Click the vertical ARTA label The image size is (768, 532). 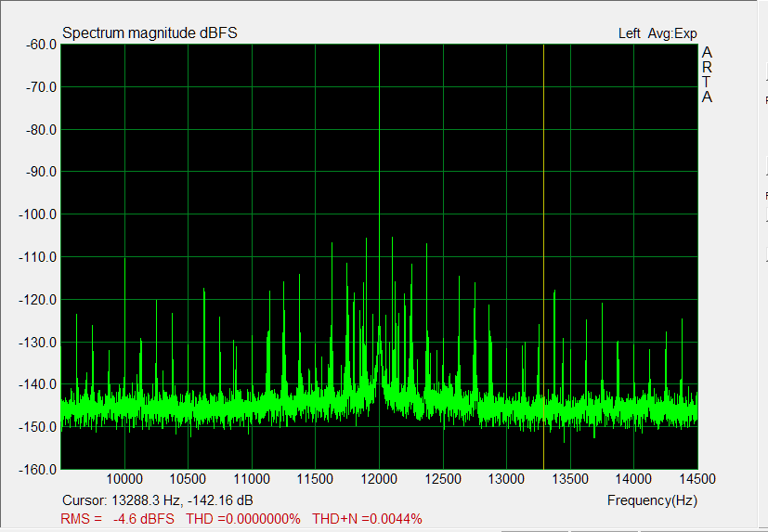(707, 74)
